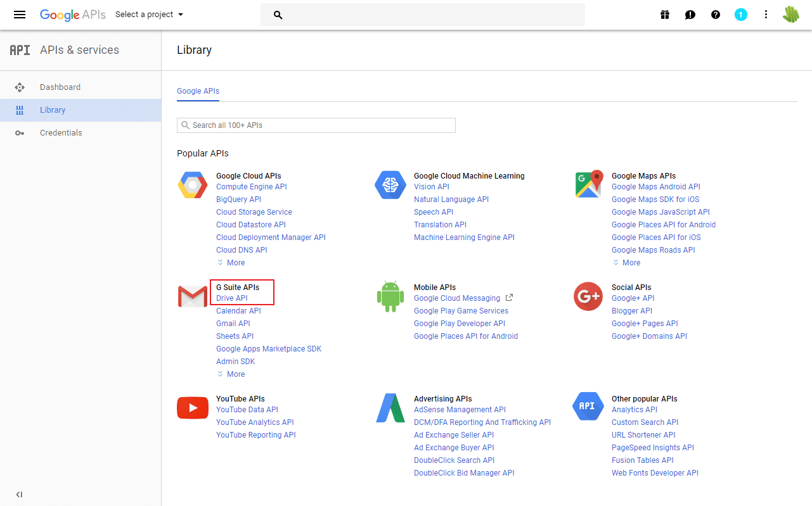Open the help question mark icon
The height and width of the screenshot is (506, 812).
pos(716,15)
